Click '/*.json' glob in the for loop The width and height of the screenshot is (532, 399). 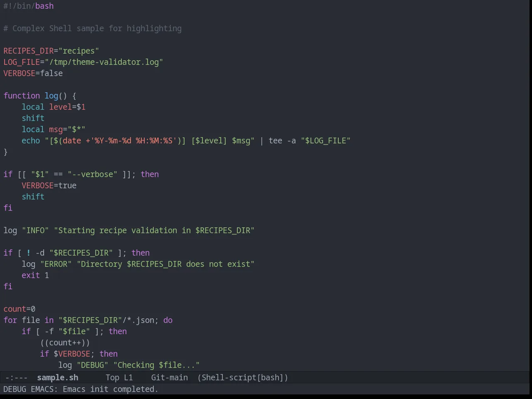[x=138, y=320]
